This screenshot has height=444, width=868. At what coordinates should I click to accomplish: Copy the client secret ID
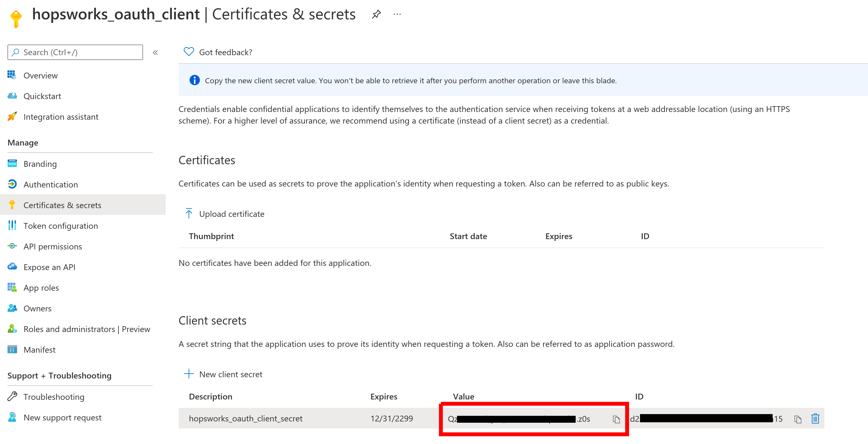tap(797, 419)
